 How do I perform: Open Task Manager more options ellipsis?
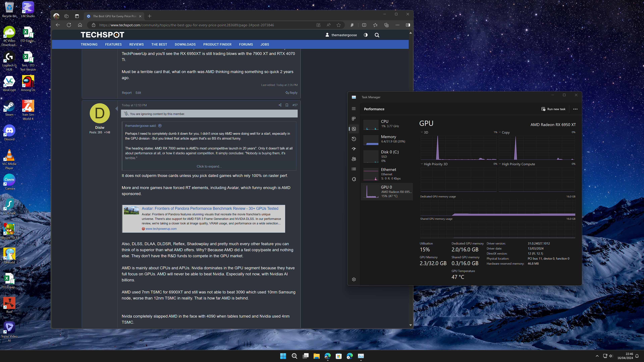click(x=575, y=109)
